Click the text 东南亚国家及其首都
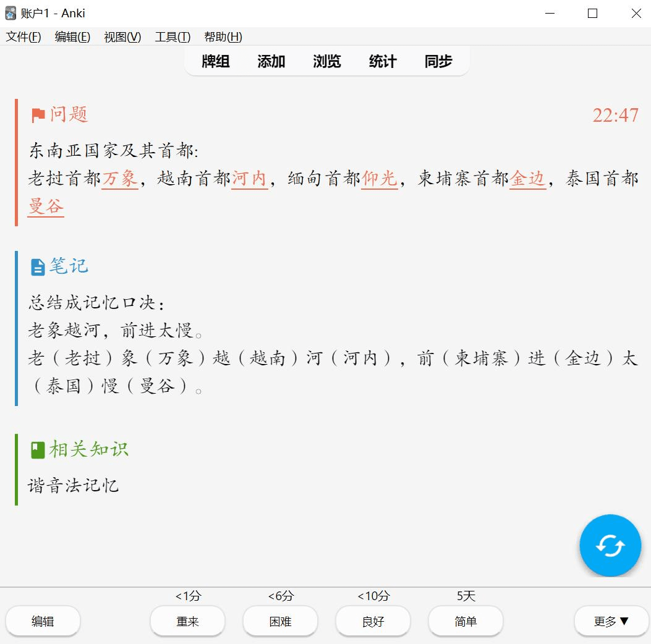 pyautogui.click(x=113, y=150)
